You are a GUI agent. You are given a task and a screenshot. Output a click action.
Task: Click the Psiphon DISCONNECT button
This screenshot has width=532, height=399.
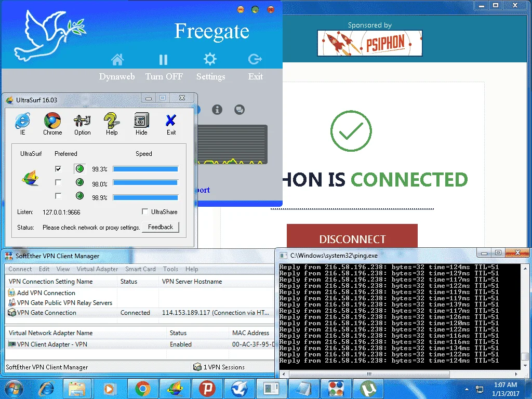(352, 236)
